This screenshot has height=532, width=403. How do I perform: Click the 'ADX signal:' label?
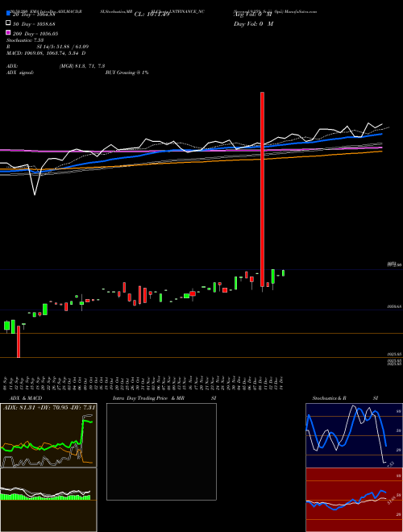coord(20,73)
